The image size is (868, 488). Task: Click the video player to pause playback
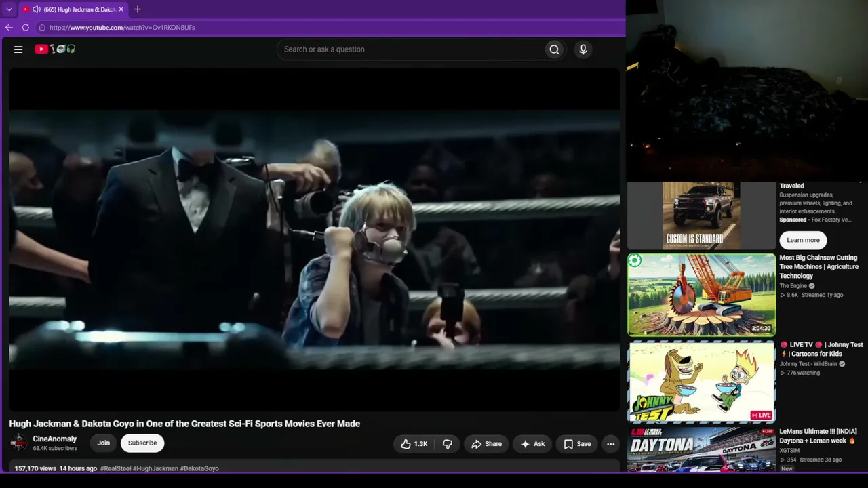coord(315,240)
